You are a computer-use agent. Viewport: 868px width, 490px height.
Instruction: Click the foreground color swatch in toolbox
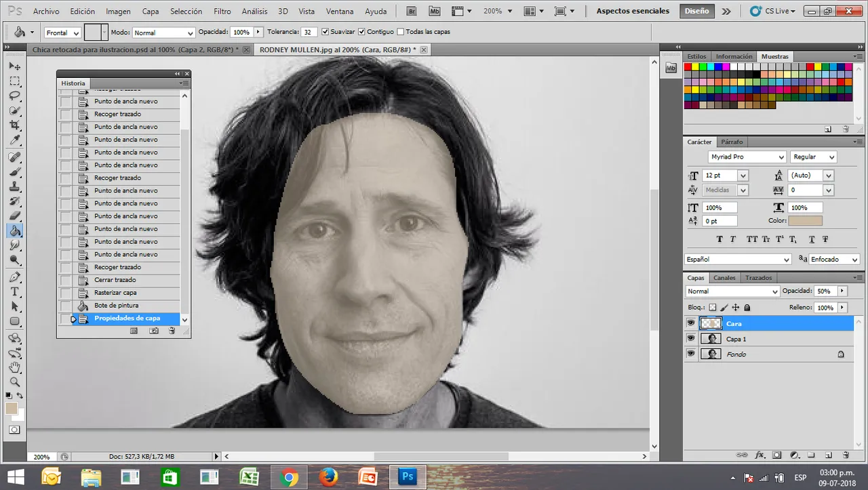click(x=12, y=408)
